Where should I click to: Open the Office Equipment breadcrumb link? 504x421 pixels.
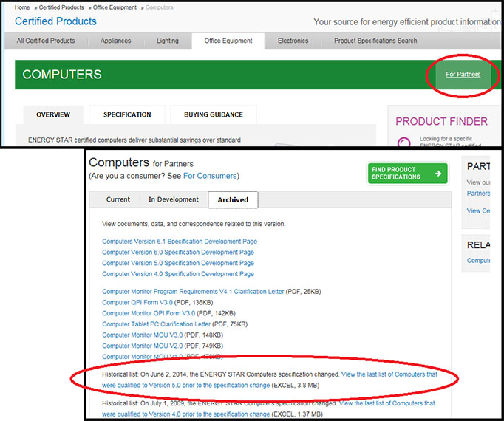(x=115, y=7)
